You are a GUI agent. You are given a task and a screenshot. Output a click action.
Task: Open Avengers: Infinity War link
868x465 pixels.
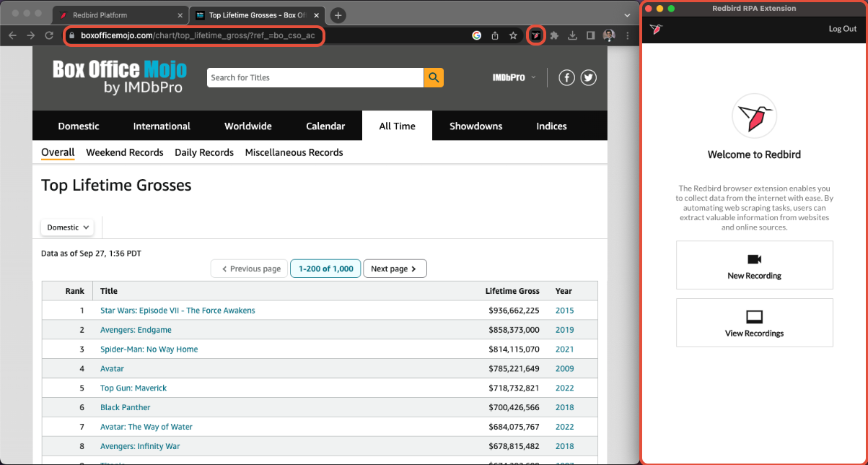(x=139, y=446)
